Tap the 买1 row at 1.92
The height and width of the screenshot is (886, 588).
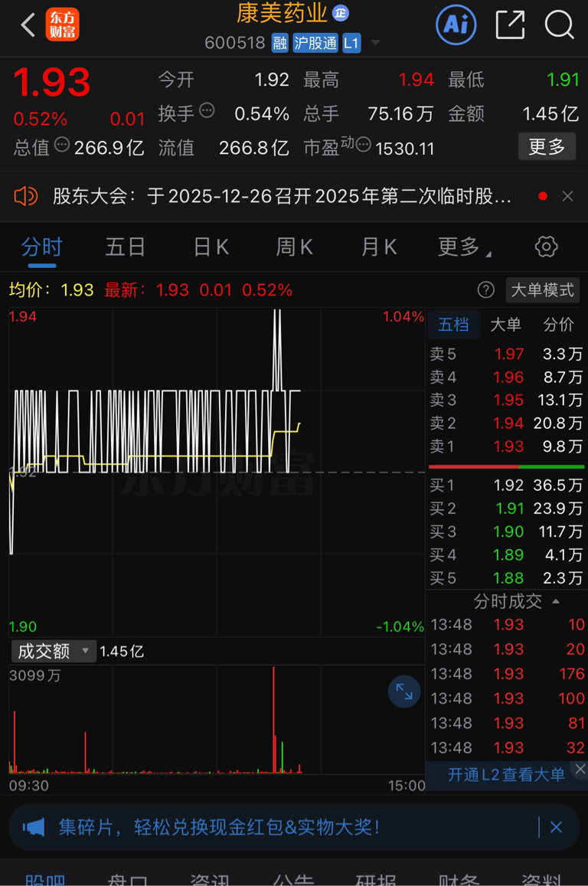(x=506, y=486)
